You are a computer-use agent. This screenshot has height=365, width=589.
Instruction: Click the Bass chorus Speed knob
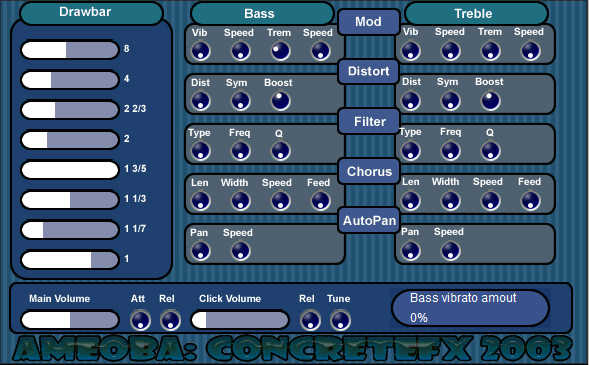(x=281, y=201)
